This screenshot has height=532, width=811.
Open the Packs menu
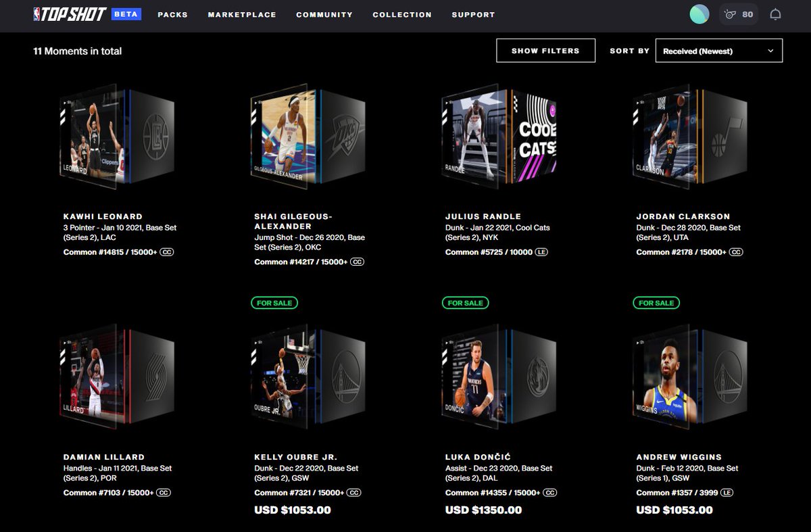[172, 15]
